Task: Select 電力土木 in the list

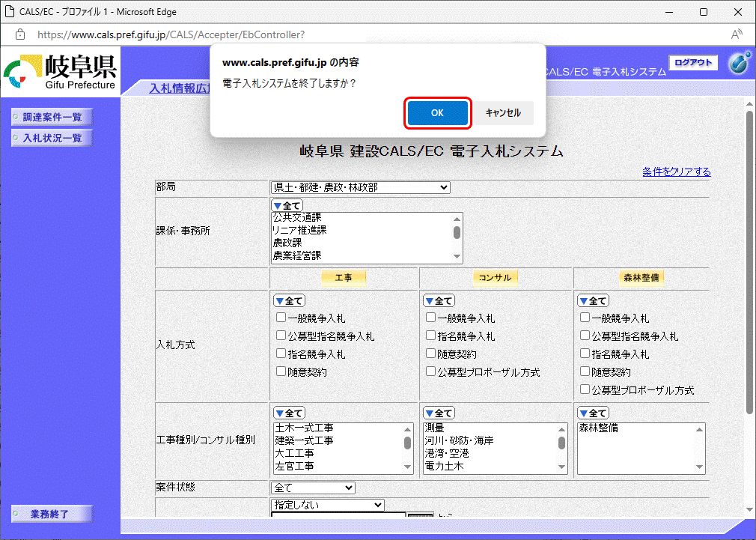Action: [x=444, y=466]
